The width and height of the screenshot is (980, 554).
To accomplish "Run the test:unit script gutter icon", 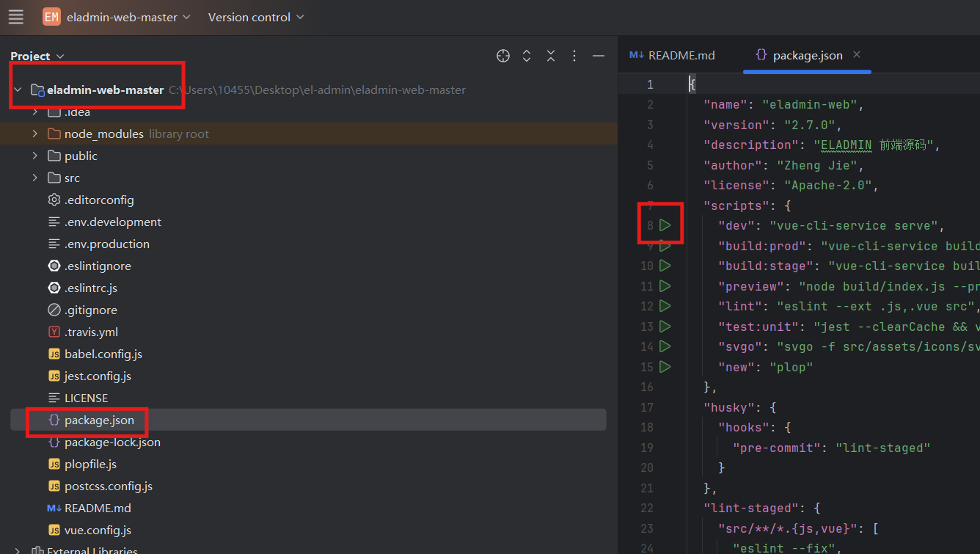I will pos(665,326).
